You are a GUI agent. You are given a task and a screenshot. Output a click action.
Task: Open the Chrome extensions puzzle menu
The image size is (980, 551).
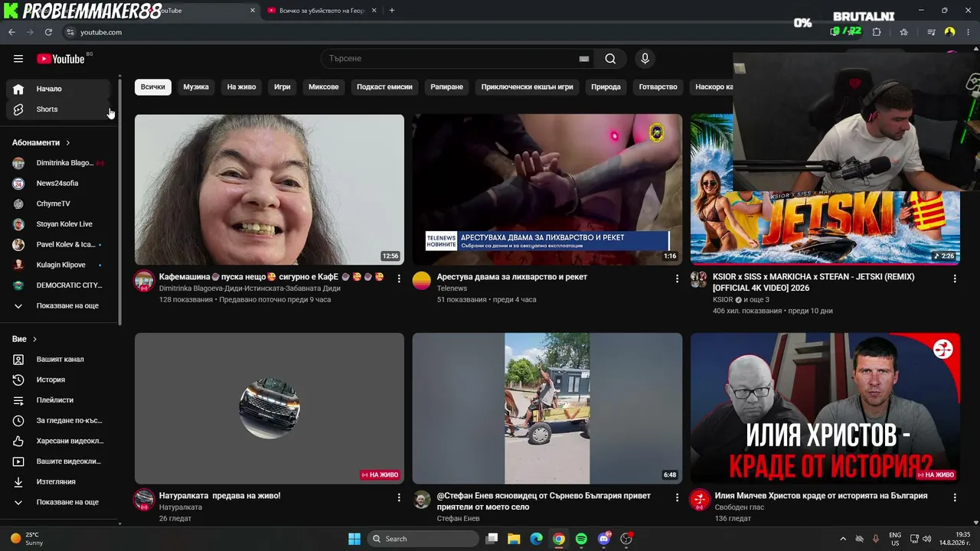coord(877,32)
